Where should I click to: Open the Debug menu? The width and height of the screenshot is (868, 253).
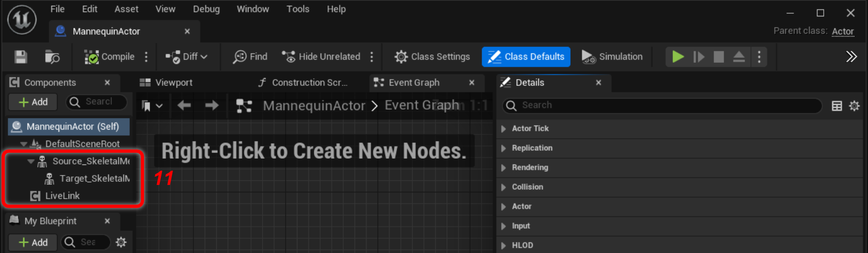click(206, 9)
